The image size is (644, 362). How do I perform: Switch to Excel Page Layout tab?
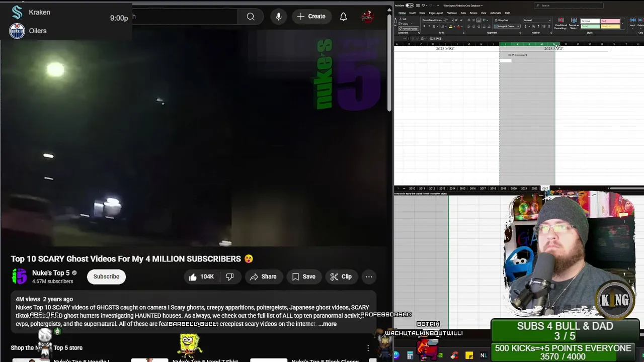pyautogui.click(x=436, y=13)
